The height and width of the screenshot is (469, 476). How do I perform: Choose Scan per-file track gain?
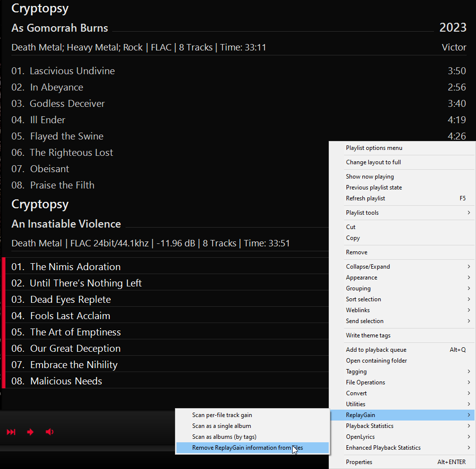point(252,415)
